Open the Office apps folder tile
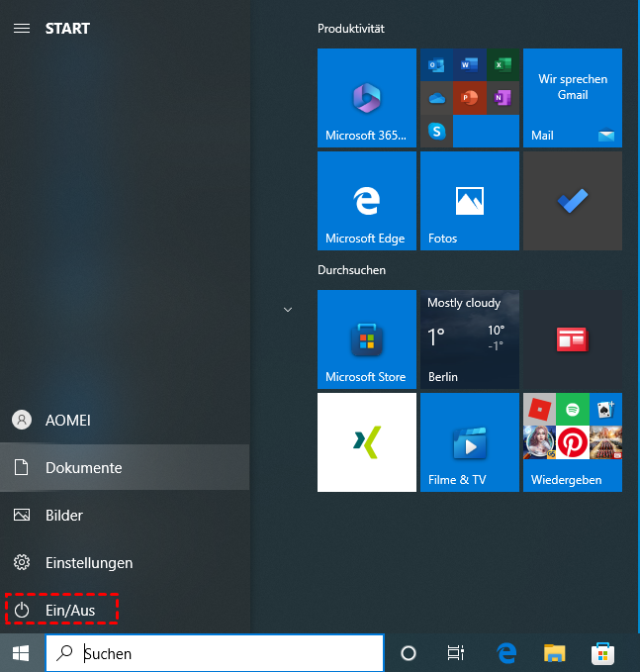This screenshot has width=640, height=672. [x=469, y=98]
